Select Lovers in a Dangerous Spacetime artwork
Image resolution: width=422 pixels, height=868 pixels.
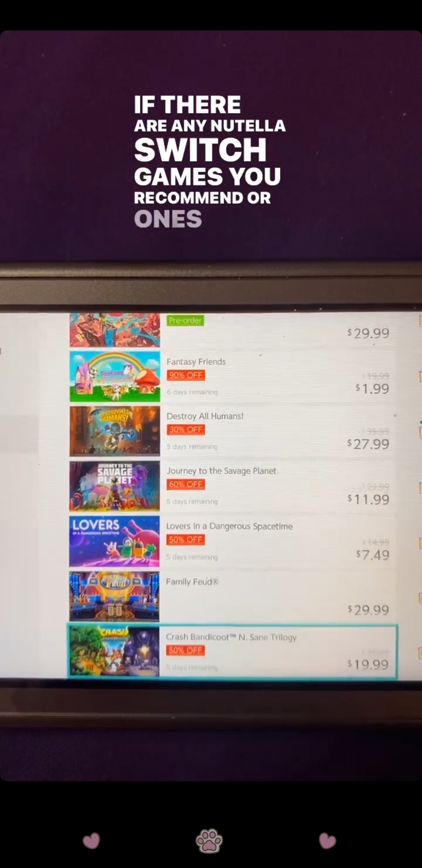point(114,542)
